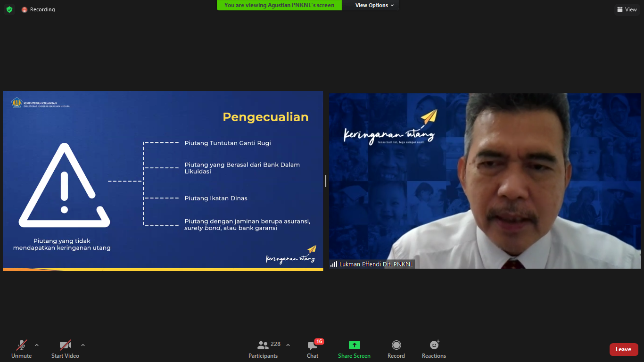Viewport: 644px width, 362px height.
Task: Open the View Options dropdown
Action: click(x=374, y=5)
